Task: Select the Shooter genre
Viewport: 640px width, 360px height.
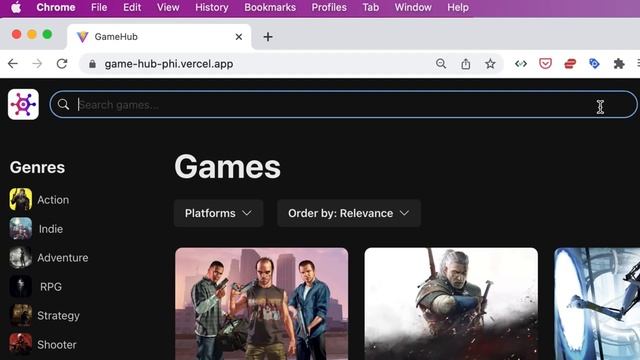Action: pos(57,345)
